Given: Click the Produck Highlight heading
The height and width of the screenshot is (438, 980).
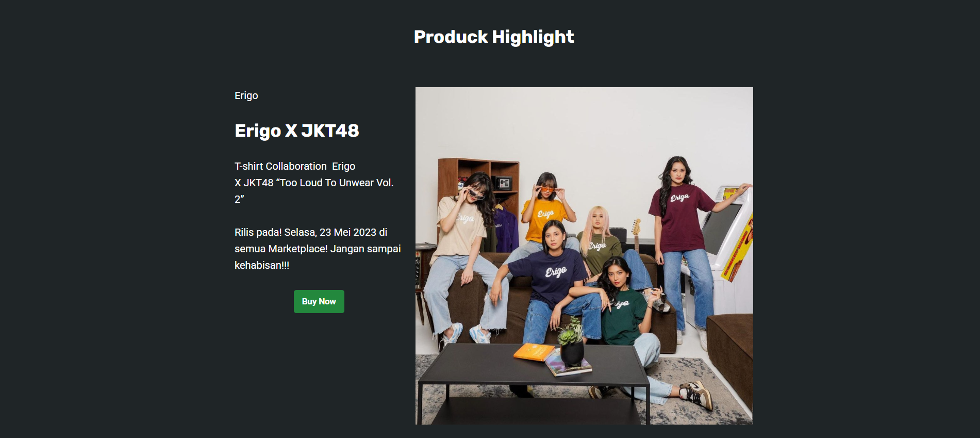Looking at the screenshot, I should click(494, 37).
